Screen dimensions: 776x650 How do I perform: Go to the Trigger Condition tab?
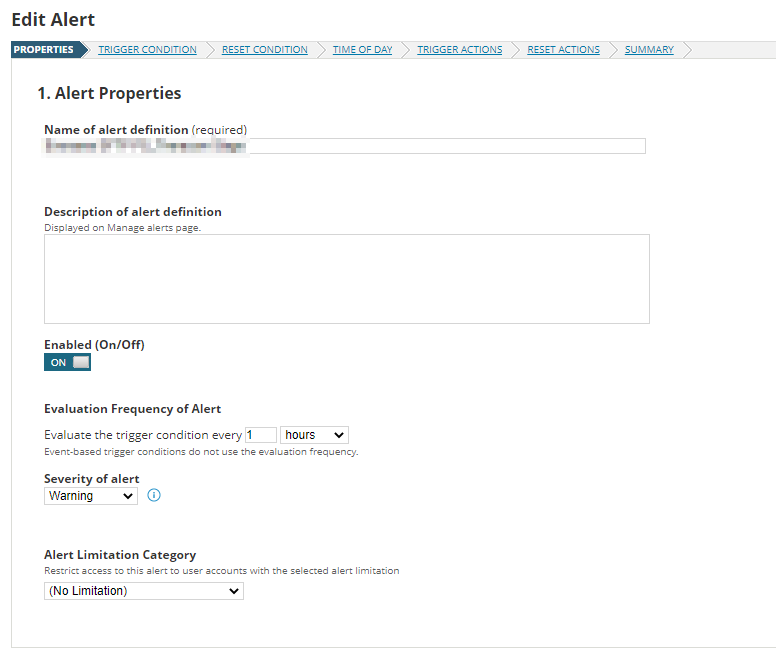[x=147, y=50]
